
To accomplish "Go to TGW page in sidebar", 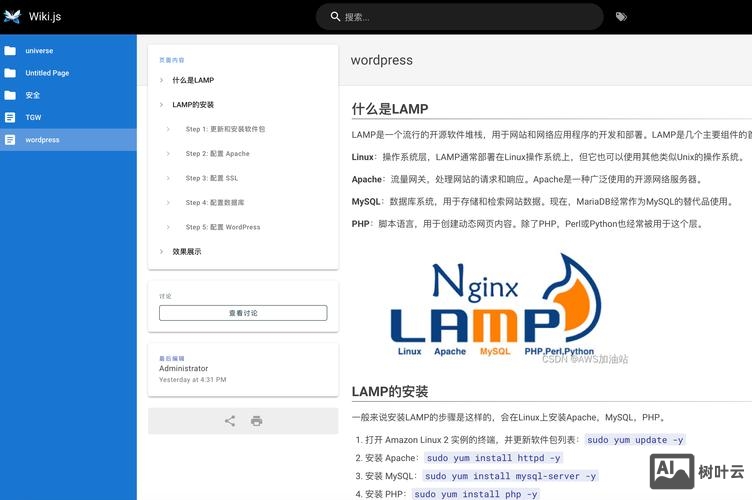I will pos(68,117).
